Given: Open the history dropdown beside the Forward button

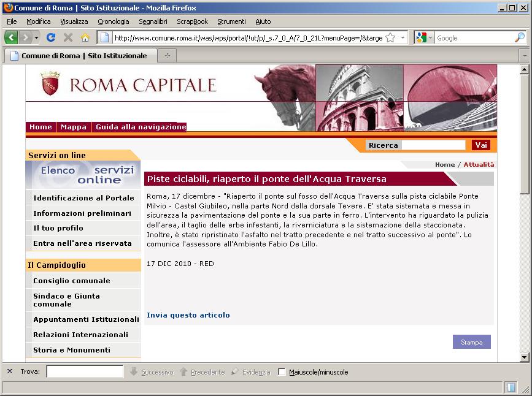Looking at the screenshot, I should pos(36,37).
